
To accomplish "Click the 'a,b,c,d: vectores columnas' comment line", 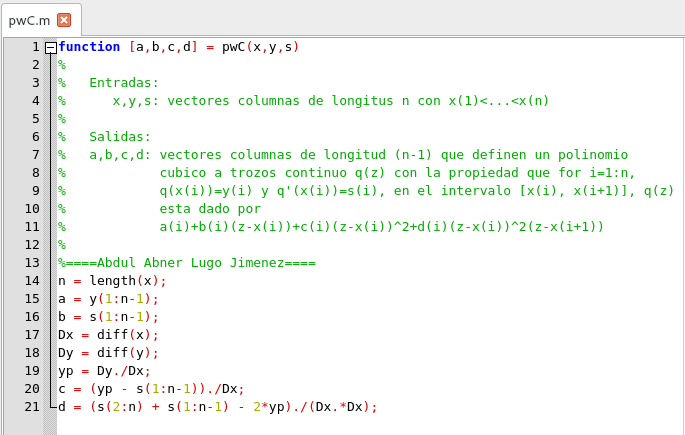I will [359, 155].
